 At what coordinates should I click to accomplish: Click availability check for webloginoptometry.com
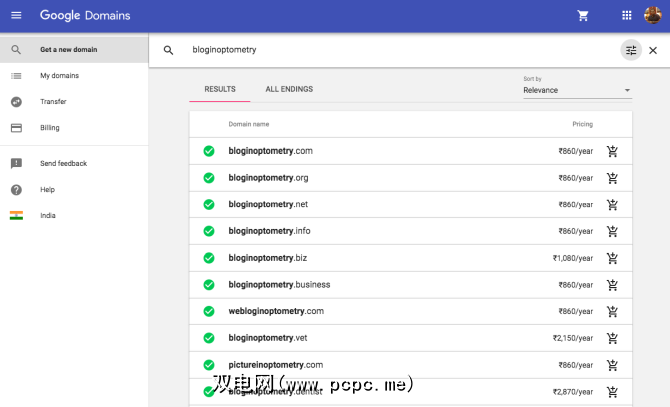pos(209,311)
